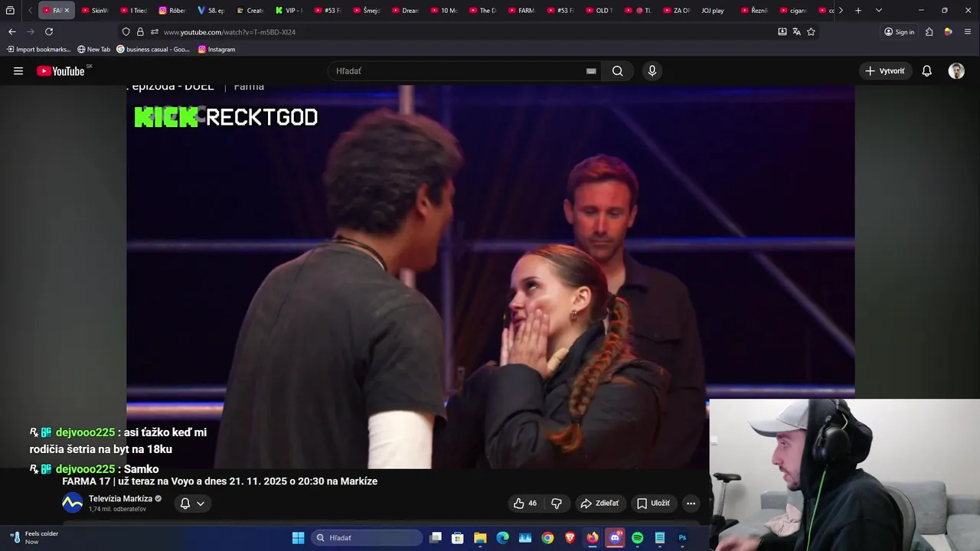Open the more actions three-dot menu
Image resolution: width=980 pixels, height=551 pixels.
click(691, 504)
